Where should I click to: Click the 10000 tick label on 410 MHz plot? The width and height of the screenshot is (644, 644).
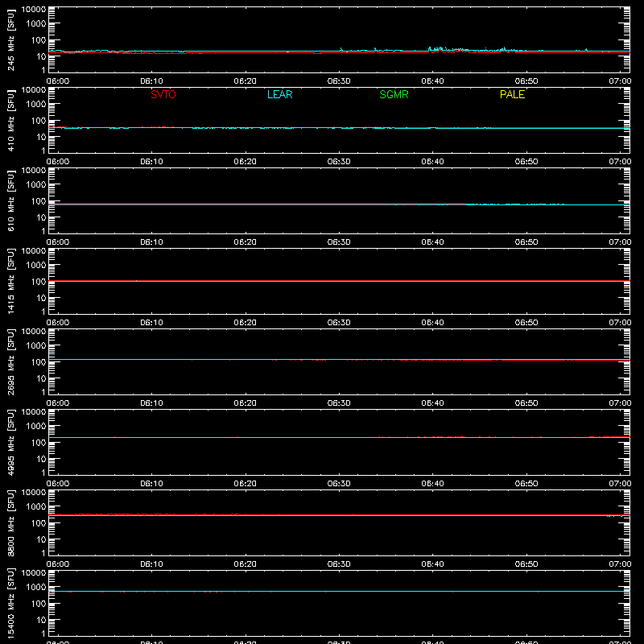34,90
